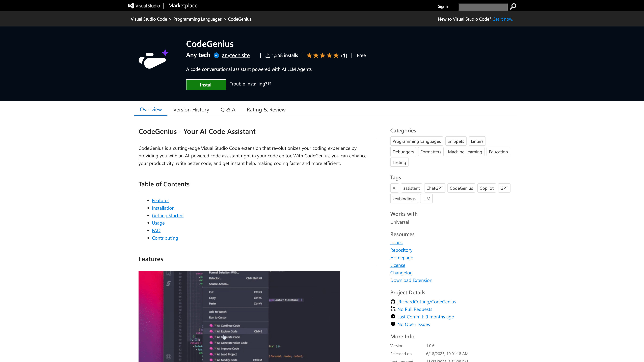644x362 pixels.
Task: Select the Q and A tab
Action: pos(228,109)
